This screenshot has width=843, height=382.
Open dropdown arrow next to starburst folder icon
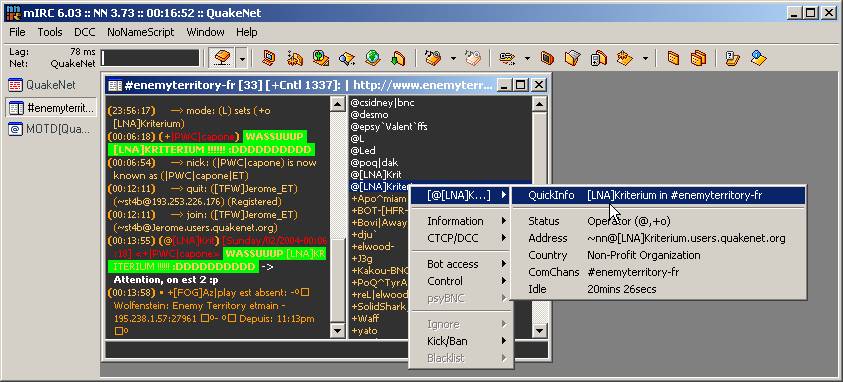coord(645,58)
